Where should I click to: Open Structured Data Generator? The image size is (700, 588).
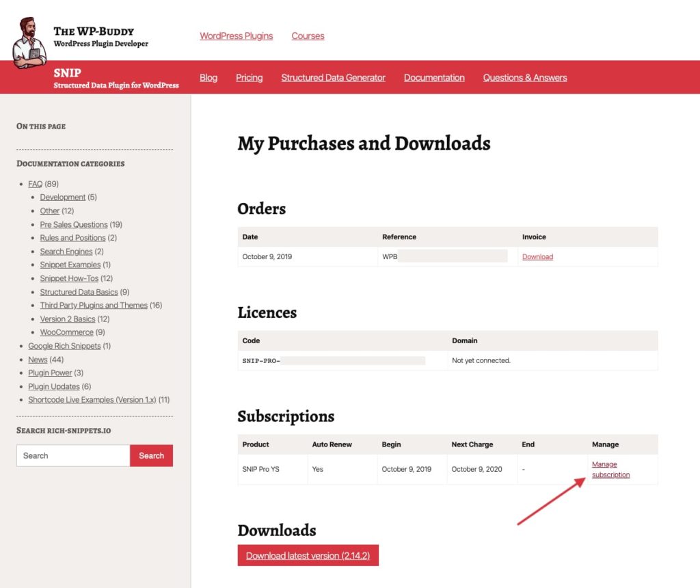point(333,78)
